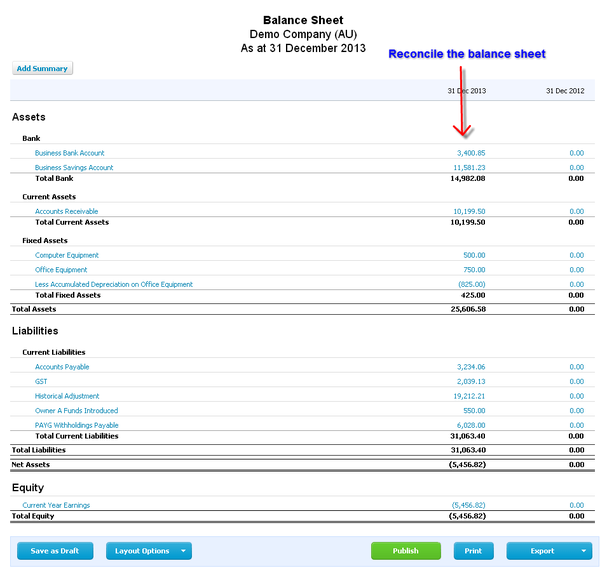
Task: Click the PAYG Withholdings Payable link
Action: coord(76,425)
